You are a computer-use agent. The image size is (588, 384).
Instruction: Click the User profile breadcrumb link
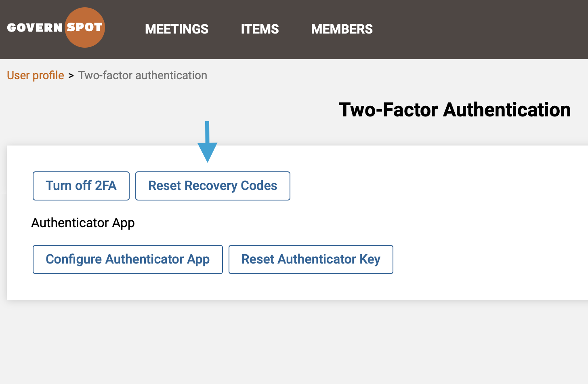[x=35, y=75]
